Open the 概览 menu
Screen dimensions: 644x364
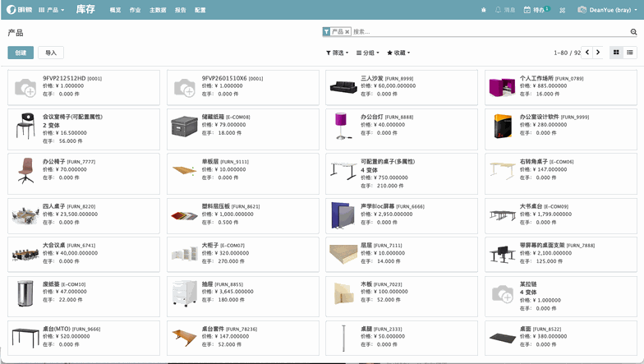(115, 10)
